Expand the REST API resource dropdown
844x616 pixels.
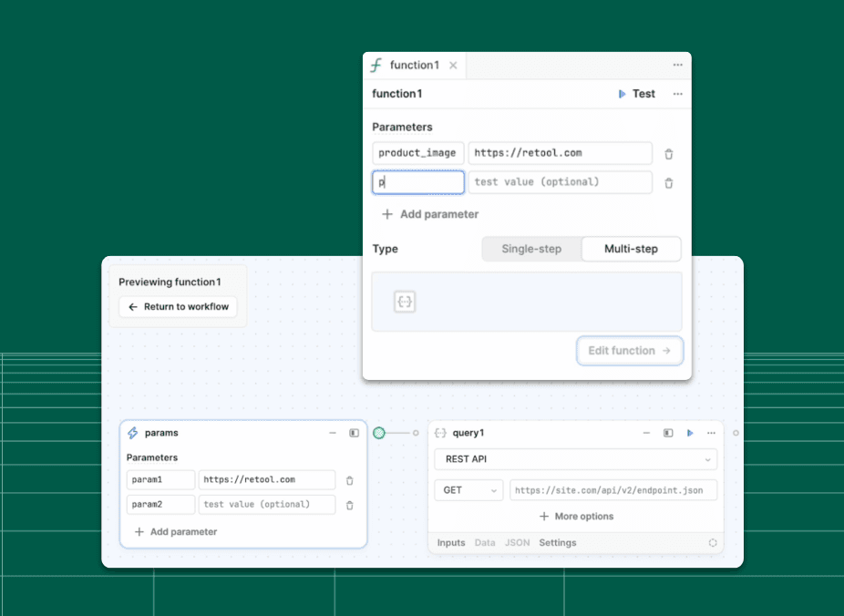tap(575, 460)
